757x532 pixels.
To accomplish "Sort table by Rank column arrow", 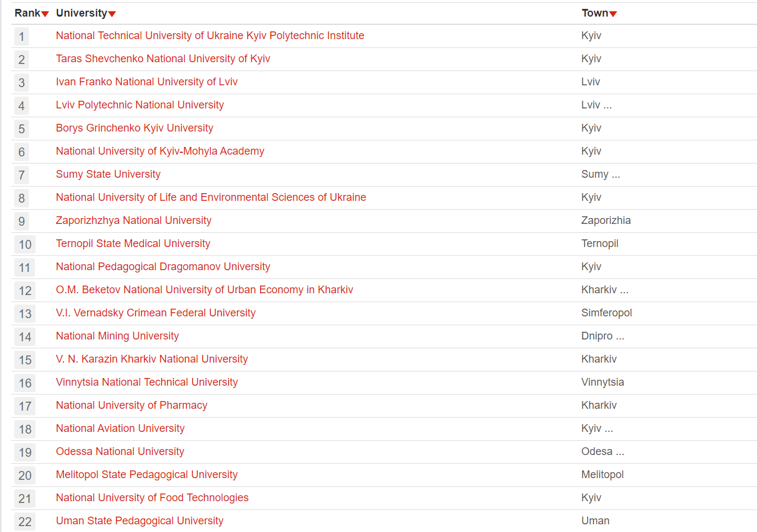I will click(x=45, y=14).
